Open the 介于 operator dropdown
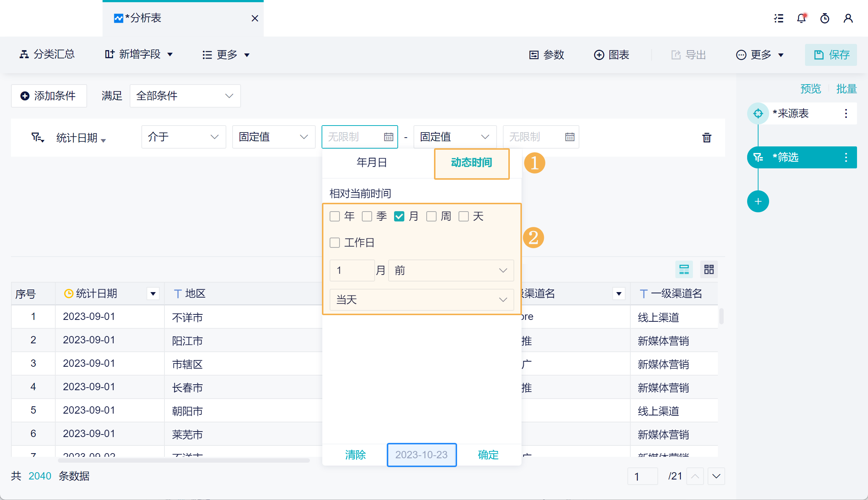 183,137
